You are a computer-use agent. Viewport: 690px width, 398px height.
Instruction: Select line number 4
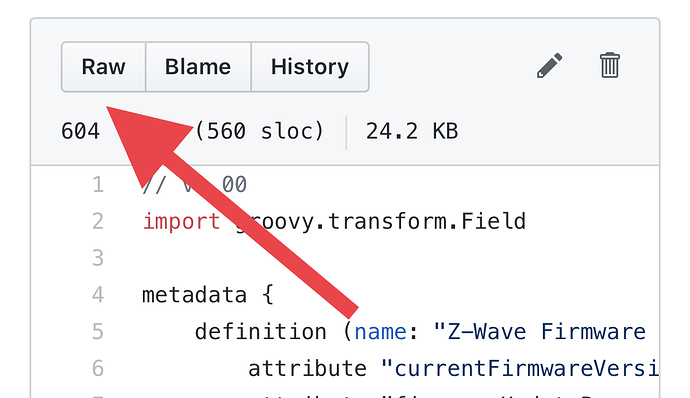coord(98,295)
